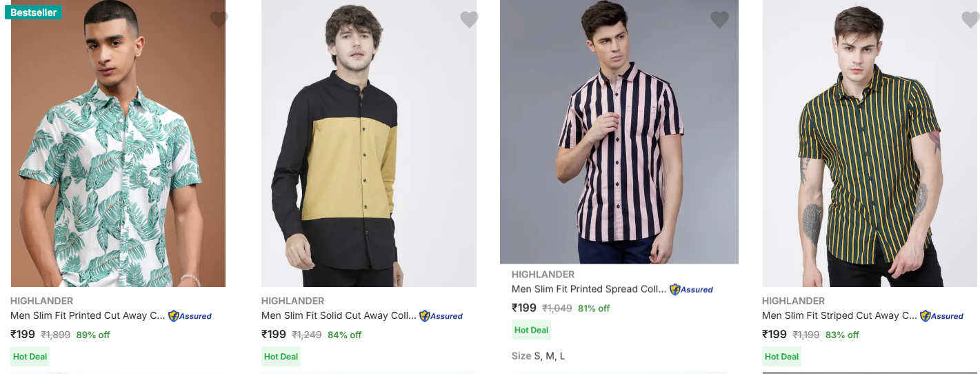Open "Men Slim Fit Printed Spread Coll..." link
980x374 pixels.
tap(589, 289)
